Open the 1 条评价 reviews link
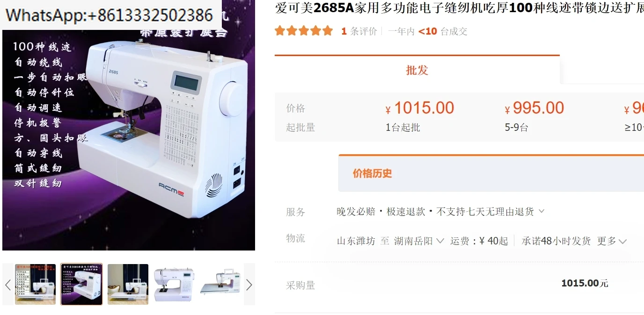 pos(359,31)
